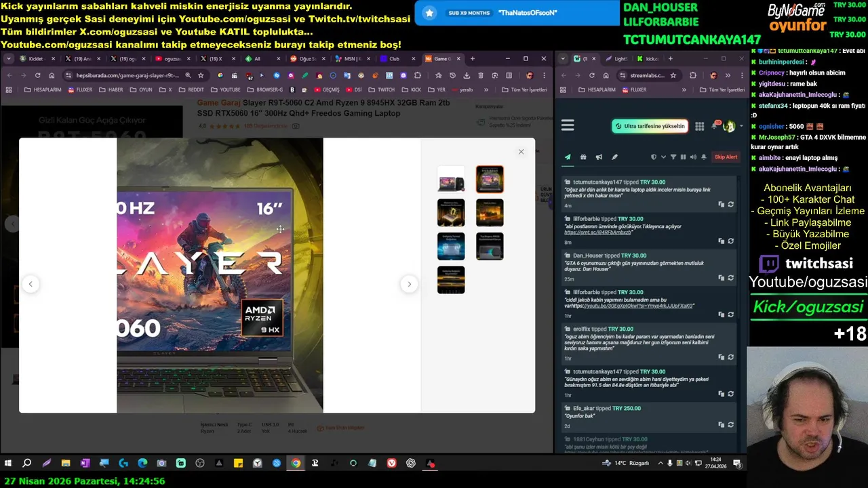868x488 pixels.
Task: Open the gift box tab in Streamlabs
Action: [x=583, y=157]
